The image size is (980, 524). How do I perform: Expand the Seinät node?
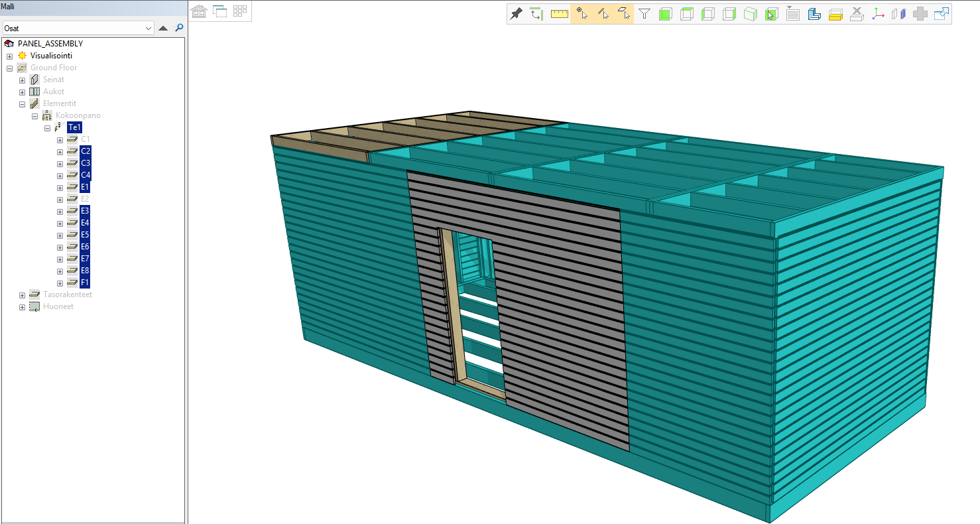pyautogui.click(x=22, y=80)
